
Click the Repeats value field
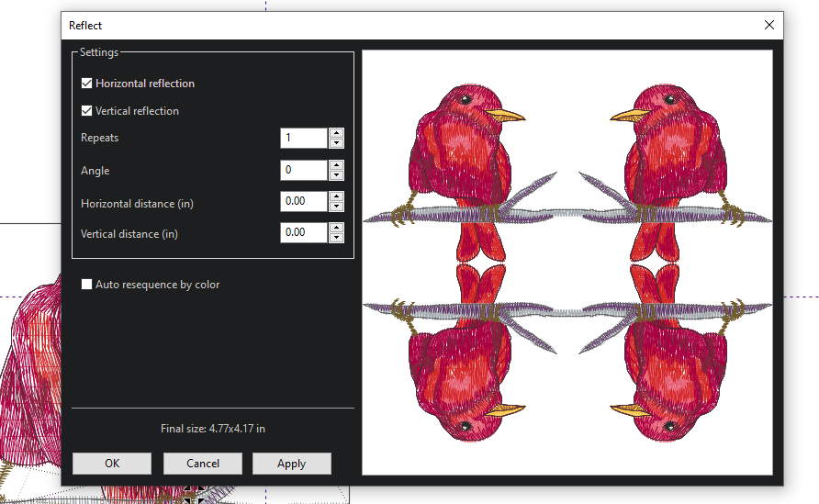tap(304, 138)
